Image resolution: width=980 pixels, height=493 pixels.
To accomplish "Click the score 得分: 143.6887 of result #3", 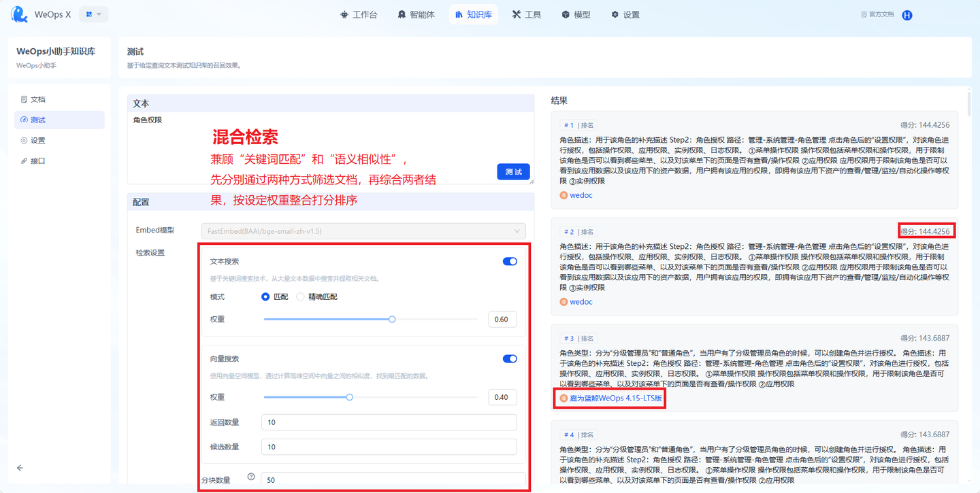I will coord(925,338).
